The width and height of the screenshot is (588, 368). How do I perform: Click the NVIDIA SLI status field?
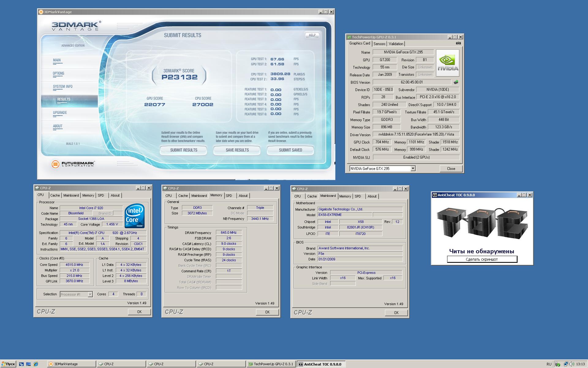(x=416, y=157)
